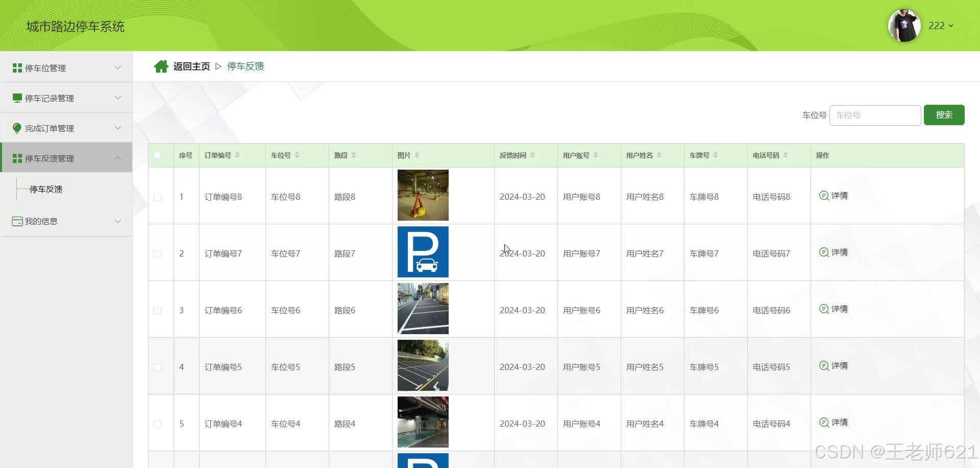Click the breadcrumb triangle separator icon
The height and width of the screenshot is (468, 980).
click(218, 66)
